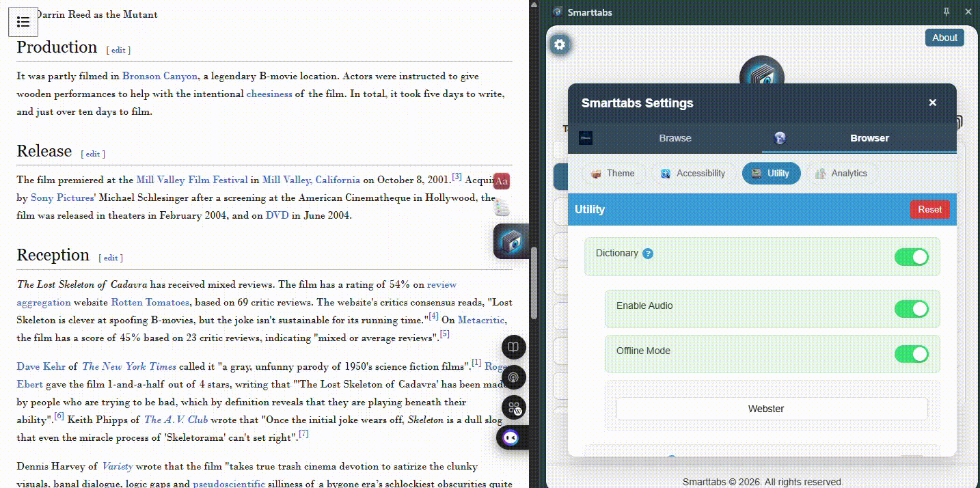
Task: Click the help icon next to Dictionary
Action: pyautogui.click(x=648, y=254)
